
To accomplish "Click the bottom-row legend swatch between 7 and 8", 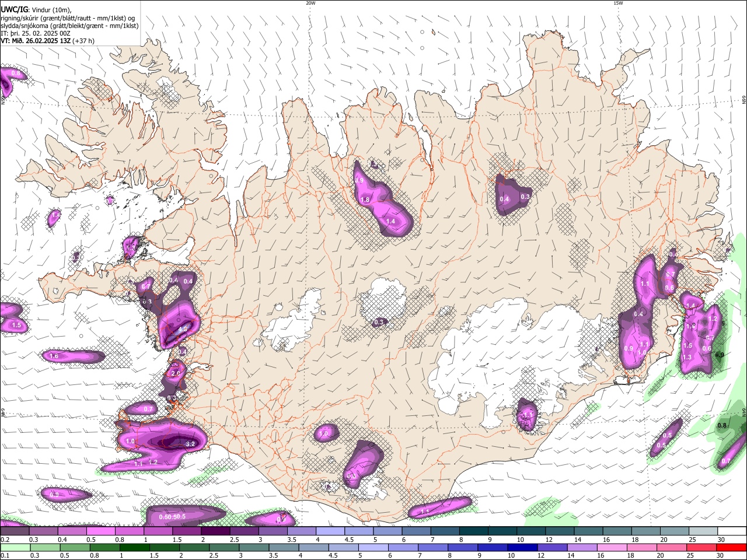I will click(433, 547).
